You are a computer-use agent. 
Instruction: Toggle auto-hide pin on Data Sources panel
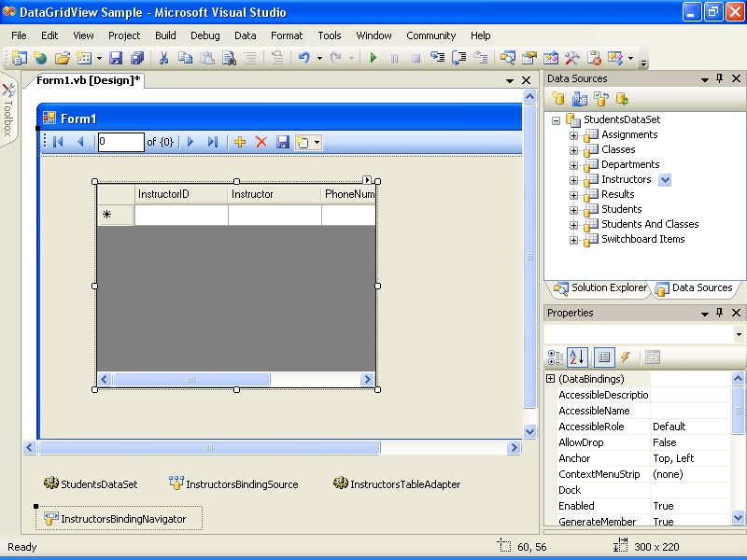(719, 78)
